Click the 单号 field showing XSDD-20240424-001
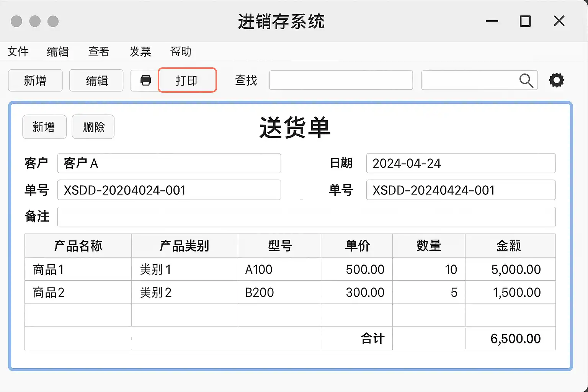This screenshot has height=392, width=588. [x=461, y=190]
